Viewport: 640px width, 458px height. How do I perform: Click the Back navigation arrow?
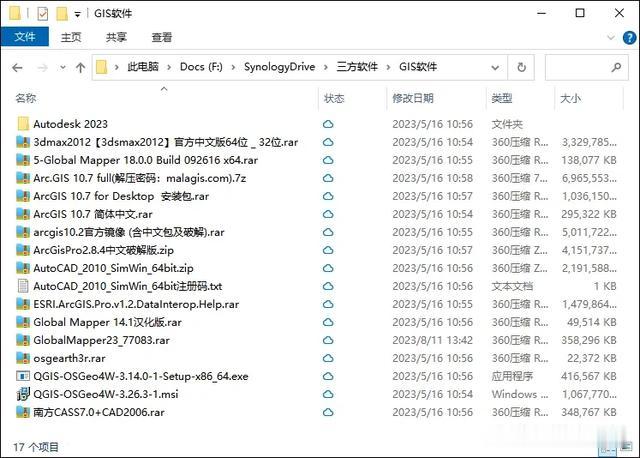(x=17, y=67)
